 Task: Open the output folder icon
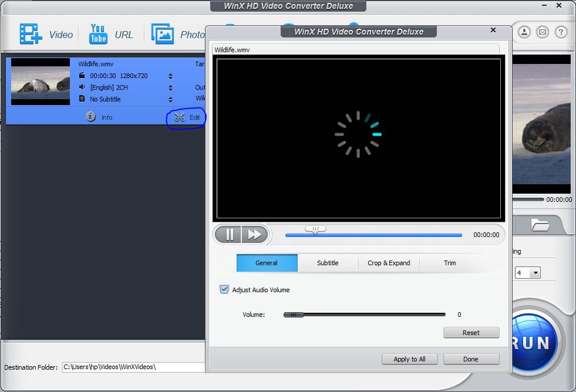540,225
